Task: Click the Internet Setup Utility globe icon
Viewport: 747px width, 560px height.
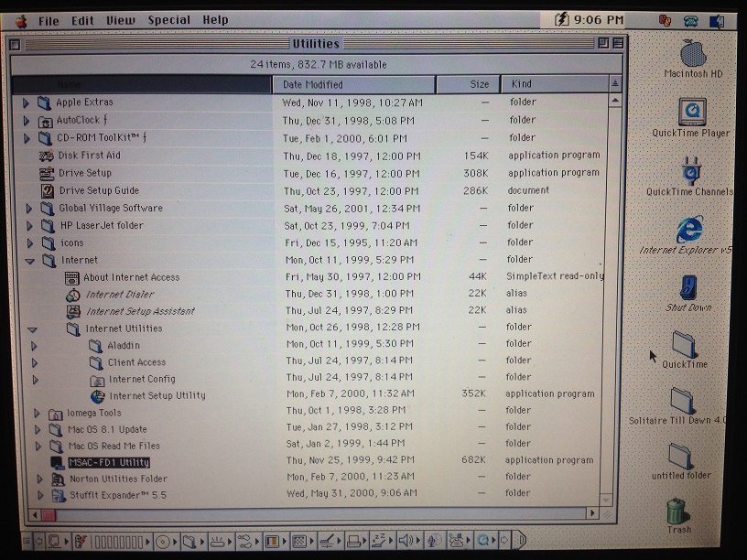Action: (x=98, y=396)
